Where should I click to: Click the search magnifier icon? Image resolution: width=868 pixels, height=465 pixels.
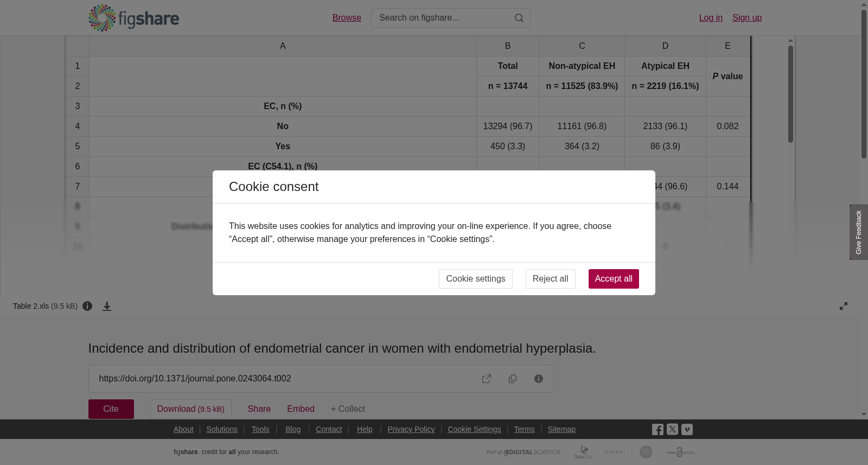click(x=519, y=18)
